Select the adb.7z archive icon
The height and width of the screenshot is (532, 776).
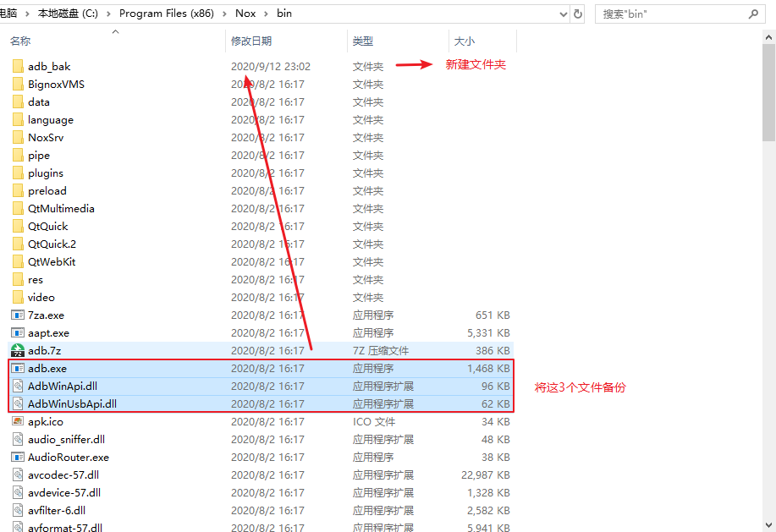tap(19, 350)
